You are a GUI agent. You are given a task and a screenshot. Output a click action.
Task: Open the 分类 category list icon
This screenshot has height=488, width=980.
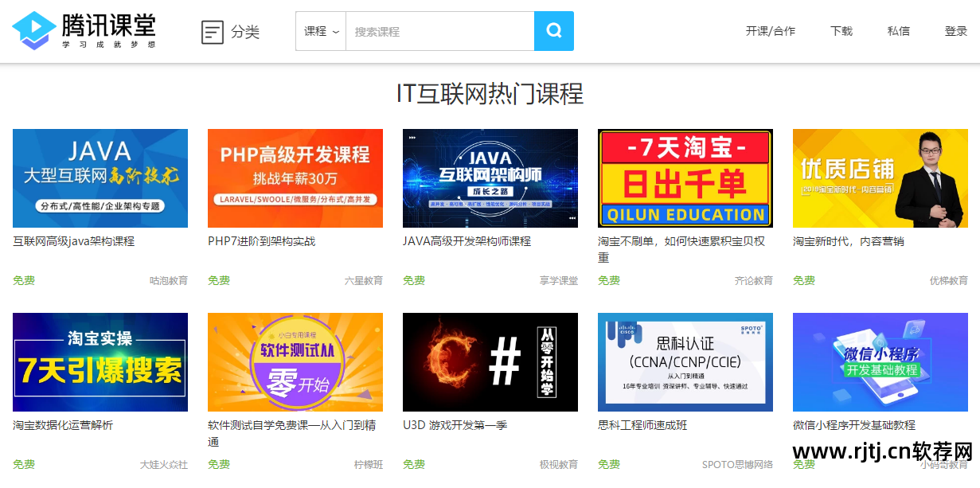[211, 30]
